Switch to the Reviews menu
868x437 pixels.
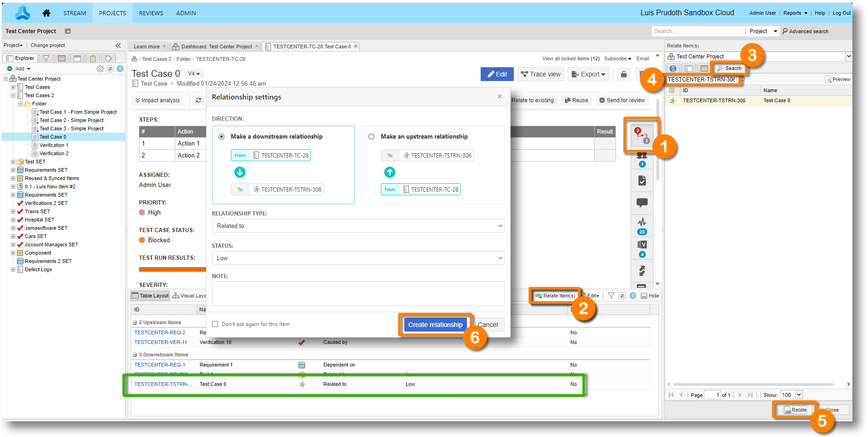151,13
